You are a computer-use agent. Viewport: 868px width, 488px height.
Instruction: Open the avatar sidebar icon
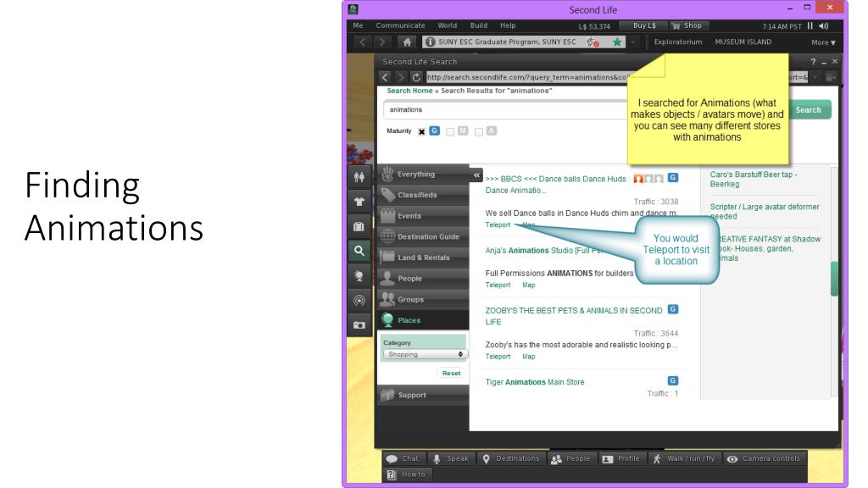coord(359,177)
